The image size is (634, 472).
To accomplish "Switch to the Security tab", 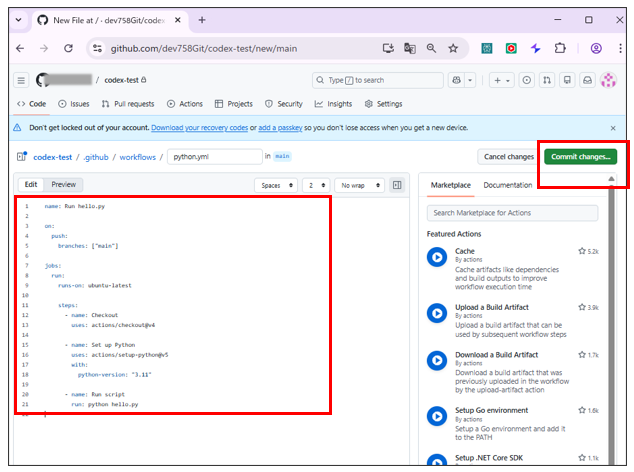I will (284, 104).
